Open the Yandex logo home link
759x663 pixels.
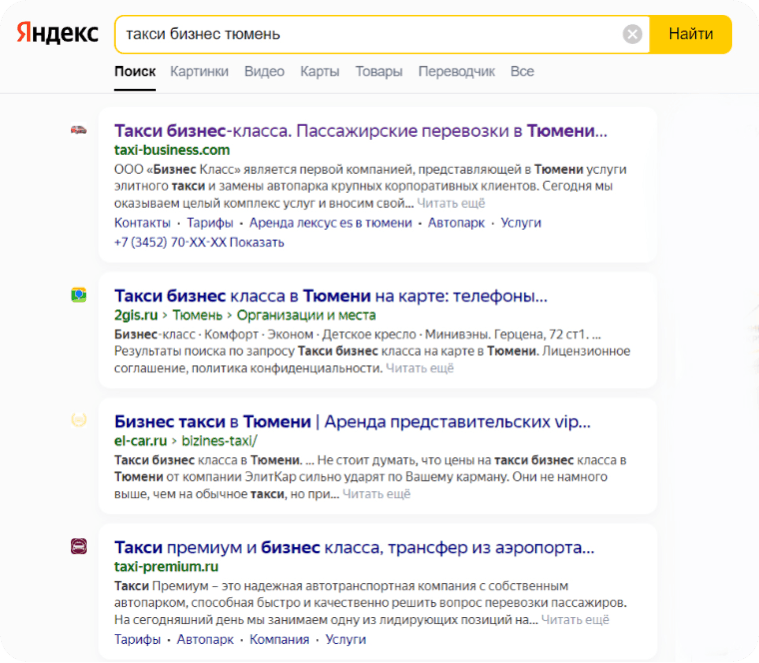coord(58,34)
